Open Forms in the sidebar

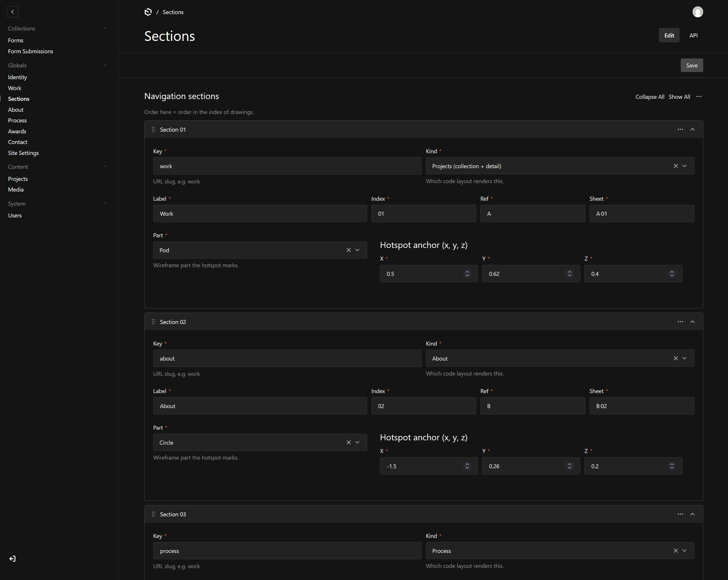(16, 40)
